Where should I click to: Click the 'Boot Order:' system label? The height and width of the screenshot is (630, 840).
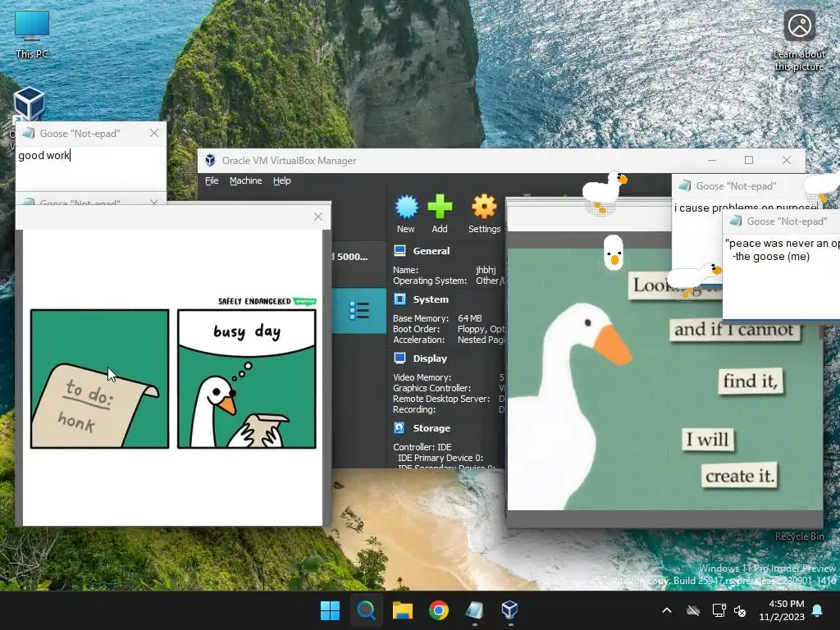click(x=416, y=329)
